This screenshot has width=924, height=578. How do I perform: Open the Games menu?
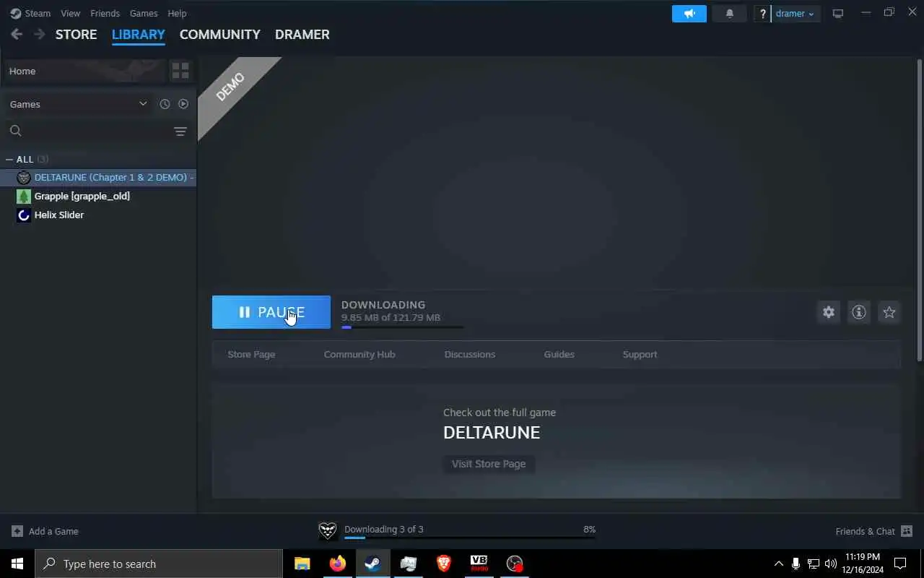(144, 13)
